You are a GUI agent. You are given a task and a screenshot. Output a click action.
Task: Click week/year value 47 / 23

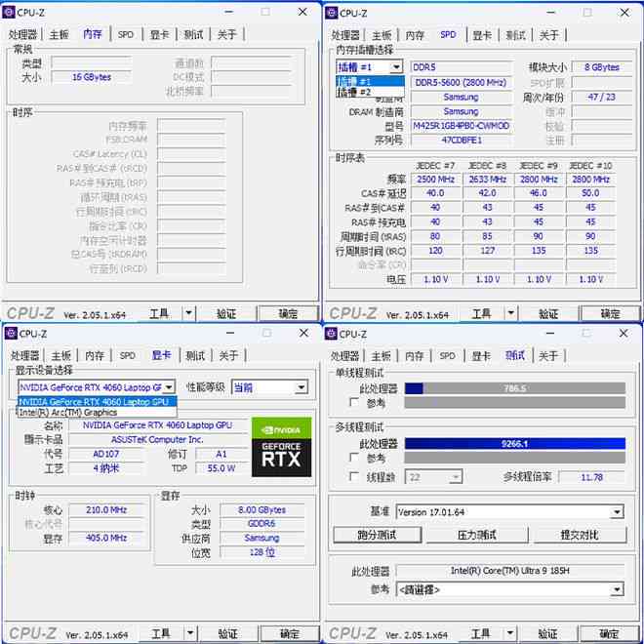point(602,97)
